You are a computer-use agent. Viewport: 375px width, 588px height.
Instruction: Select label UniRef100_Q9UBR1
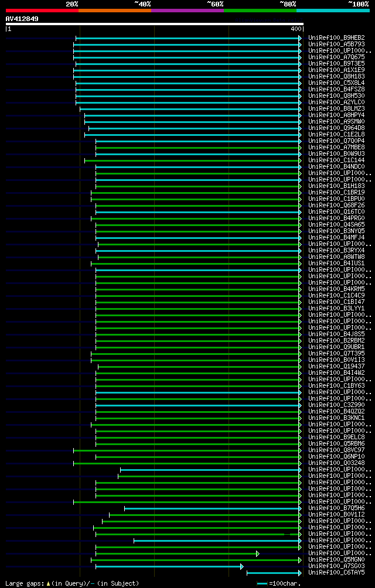coord(336,347)
